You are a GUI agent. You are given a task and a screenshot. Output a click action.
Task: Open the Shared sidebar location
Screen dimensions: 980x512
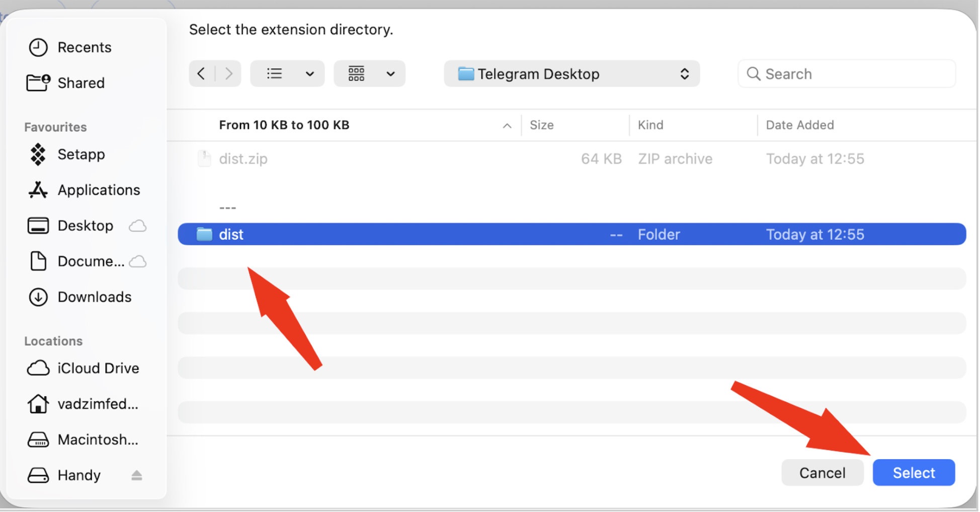coord(81,83)
